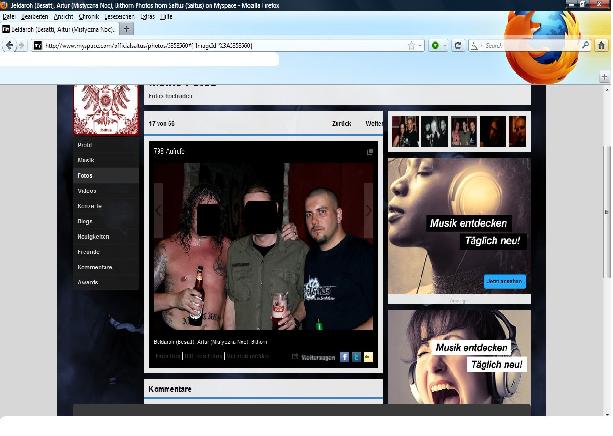Click the '17 von 56' photo counter

(x=161, y=124)
